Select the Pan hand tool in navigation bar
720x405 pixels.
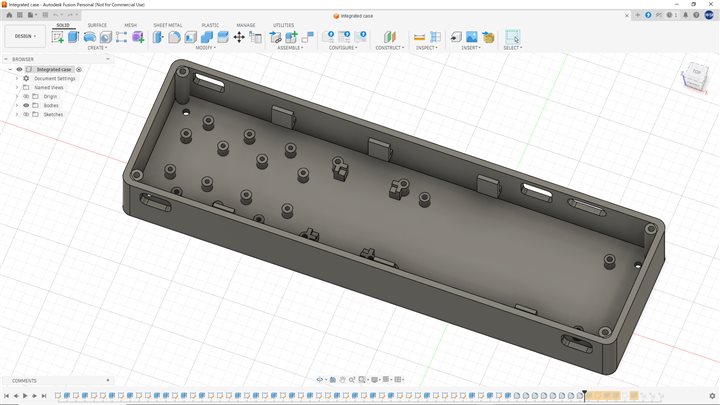pos(343,380)
